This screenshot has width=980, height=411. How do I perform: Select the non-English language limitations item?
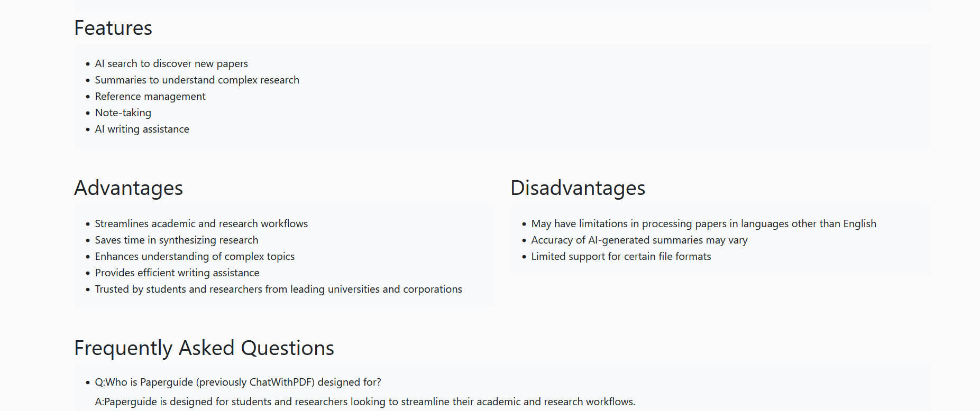[703, 223]
